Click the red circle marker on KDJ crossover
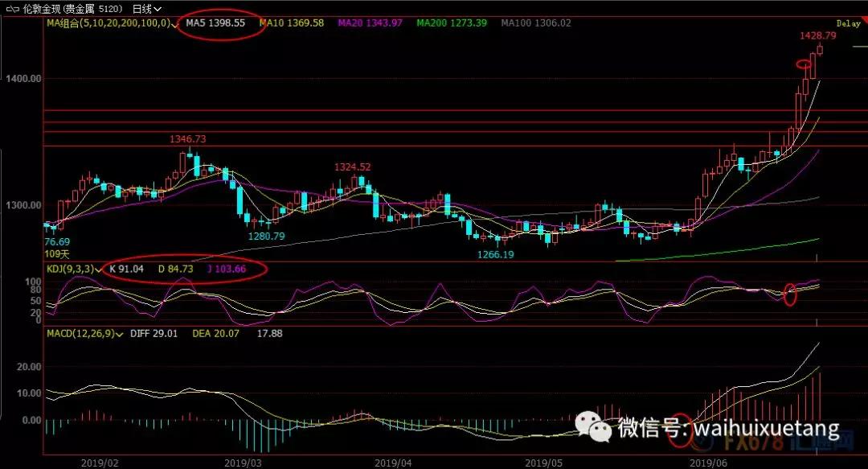Screen dimensions: 868x469 [790, 294]
